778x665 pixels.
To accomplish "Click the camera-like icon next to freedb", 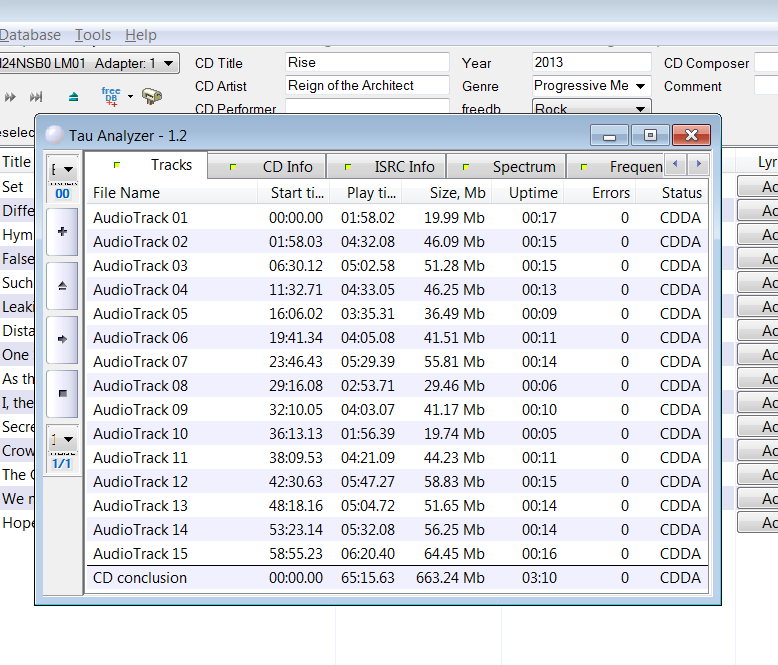I will coord(152,96).
